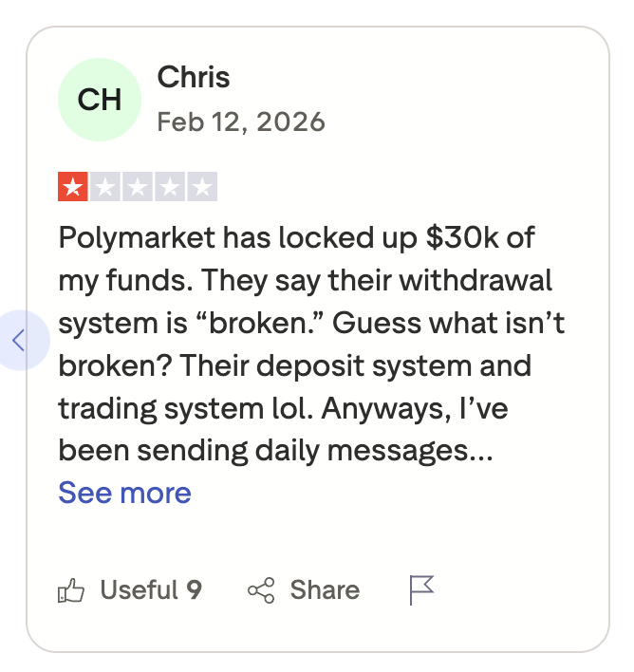Click the Useful count number 9

(194, 590)
